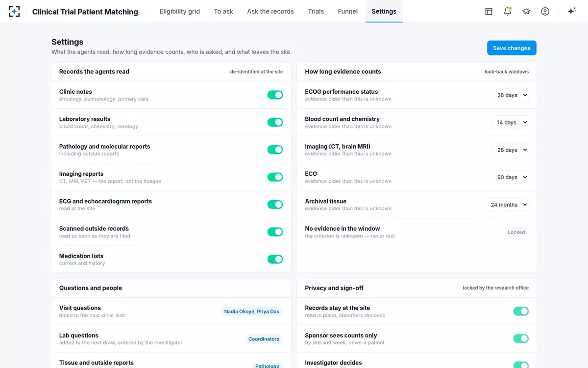This screenshot has width=588, height=368.
Task: Click 'No evidence in the window' label
Action: tap(343, 229)
